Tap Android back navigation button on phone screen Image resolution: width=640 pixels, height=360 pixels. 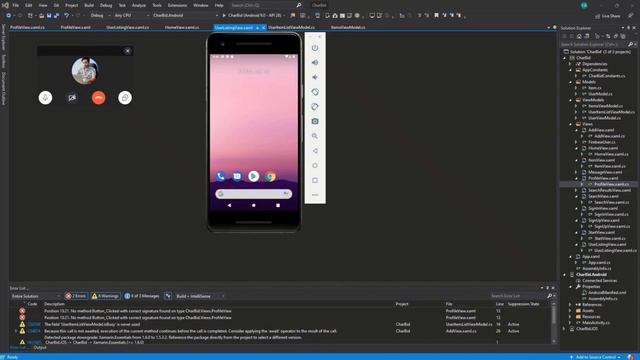(229, 205)
